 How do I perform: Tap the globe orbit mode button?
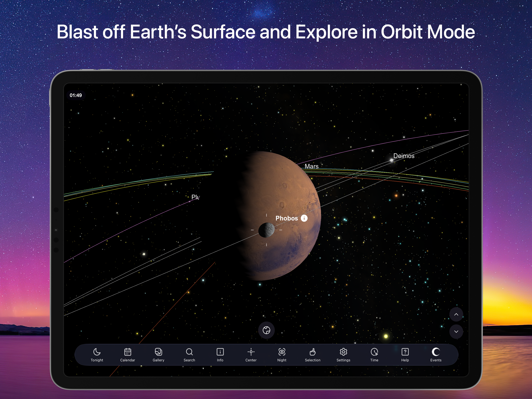[x=266, y=330]
